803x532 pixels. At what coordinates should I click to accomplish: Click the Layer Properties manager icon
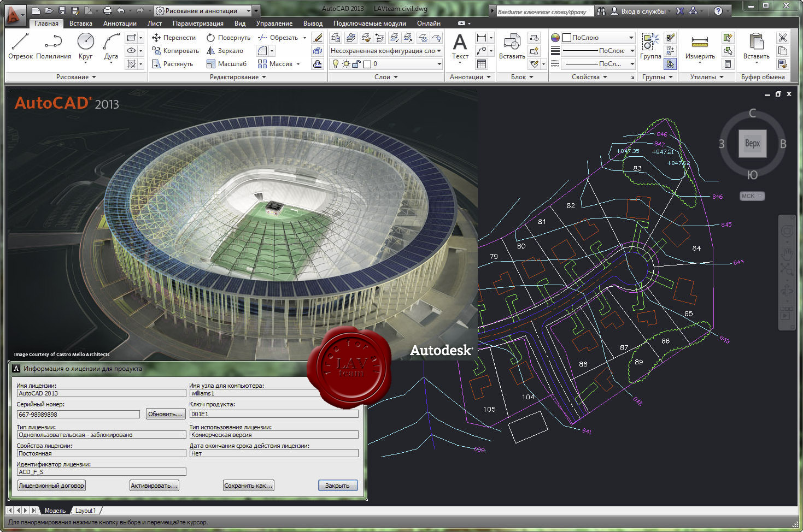click(x=336, y=38)
